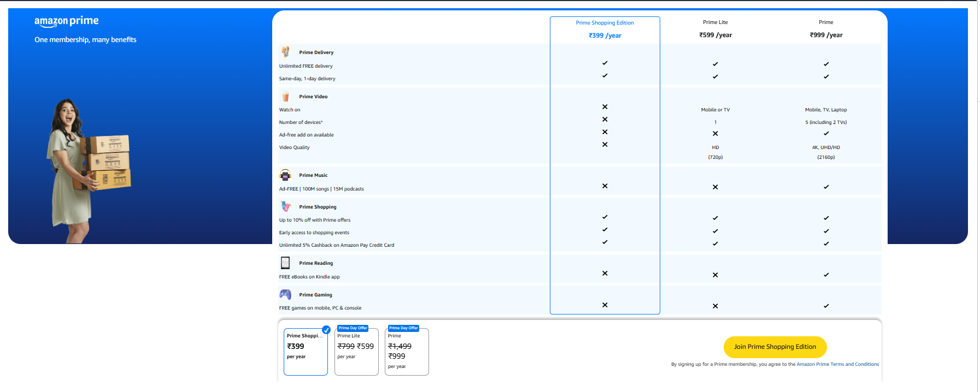Click the Prime Shopping tag icon
980x392 pixels.
pos(285,206)
